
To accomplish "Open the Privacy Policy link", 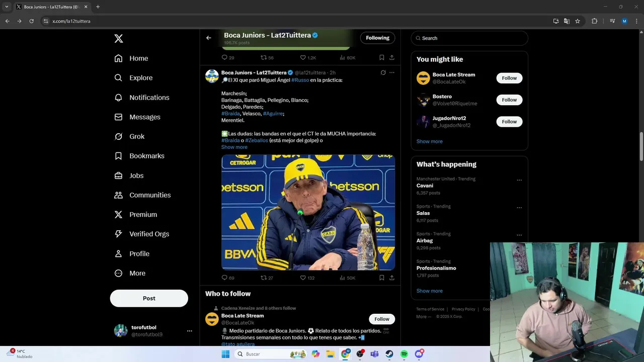I will click(x=463, y=309).
